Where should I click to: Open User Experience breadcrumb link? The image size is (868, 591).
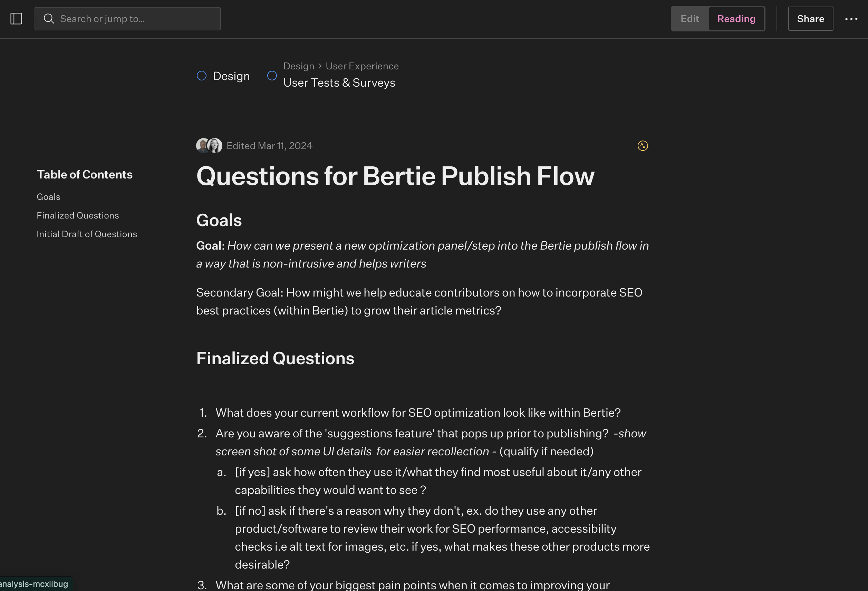pos(362,66)
